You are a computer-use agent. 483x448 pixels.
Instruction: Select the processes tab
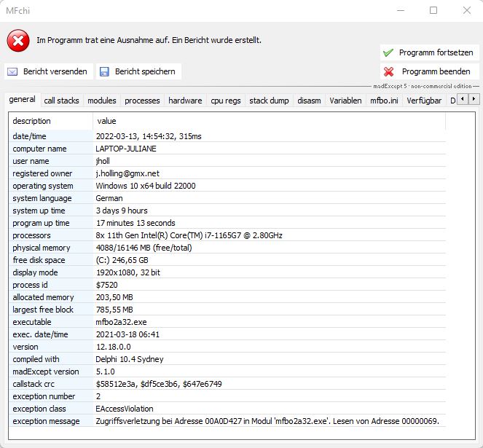click(x=142, y=101)
